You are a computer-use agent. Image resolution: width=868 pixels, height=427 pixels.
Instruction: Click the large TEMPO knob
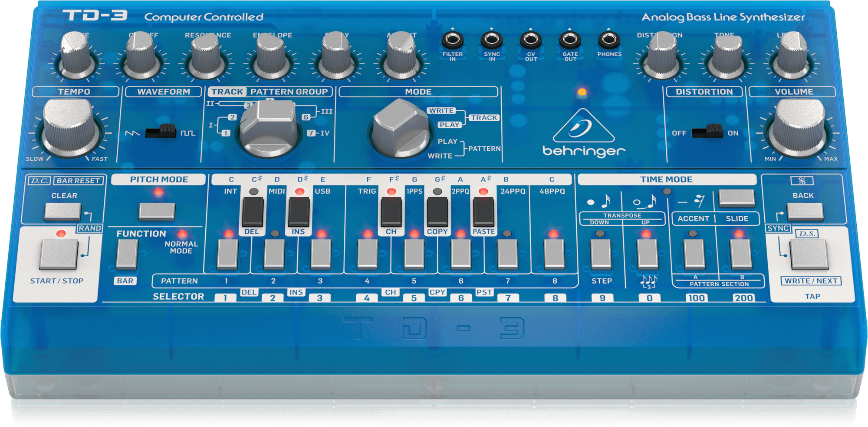[70, 126]
